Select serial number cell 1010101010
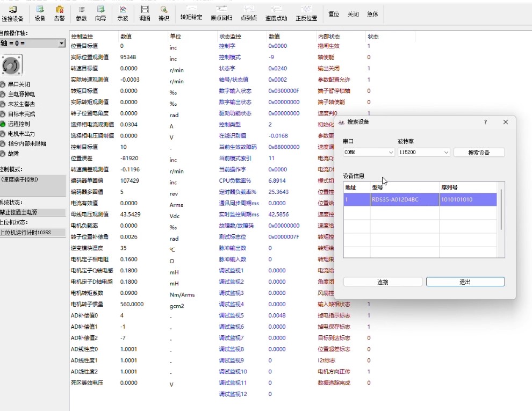532x411 pixels. [468, 199]
